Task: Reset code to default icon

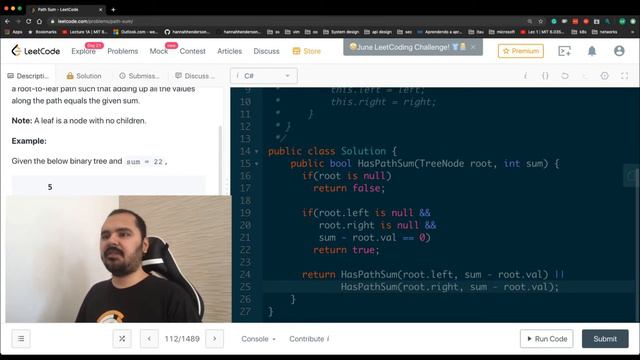Action: (564, 76)
